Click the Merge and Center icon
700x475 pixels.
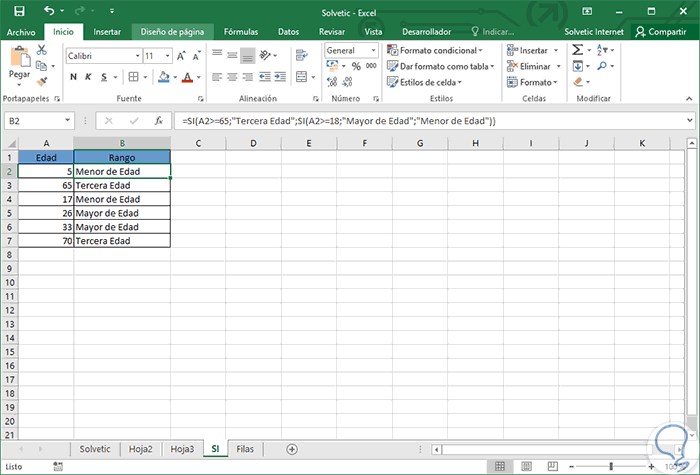pos(302,77)
